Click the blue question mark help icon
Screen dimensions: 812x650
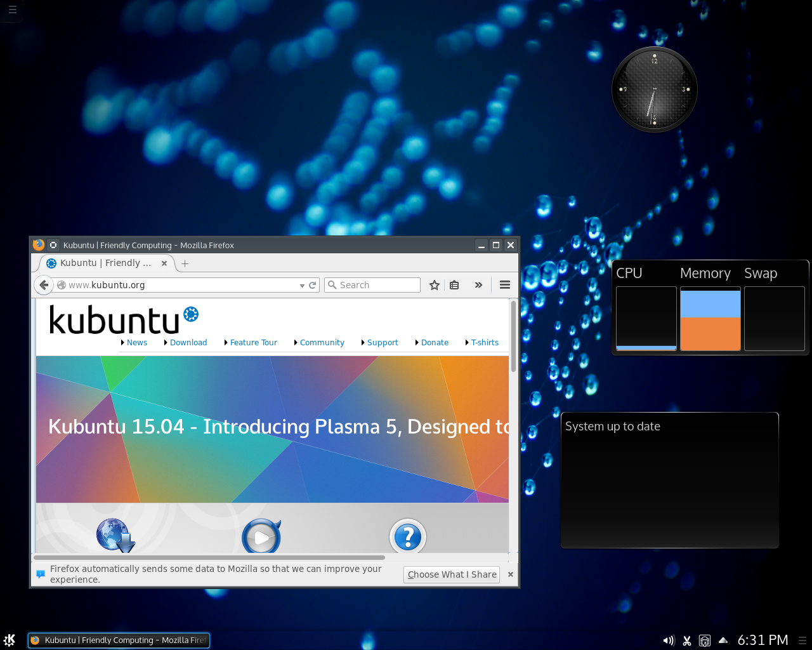408,536
